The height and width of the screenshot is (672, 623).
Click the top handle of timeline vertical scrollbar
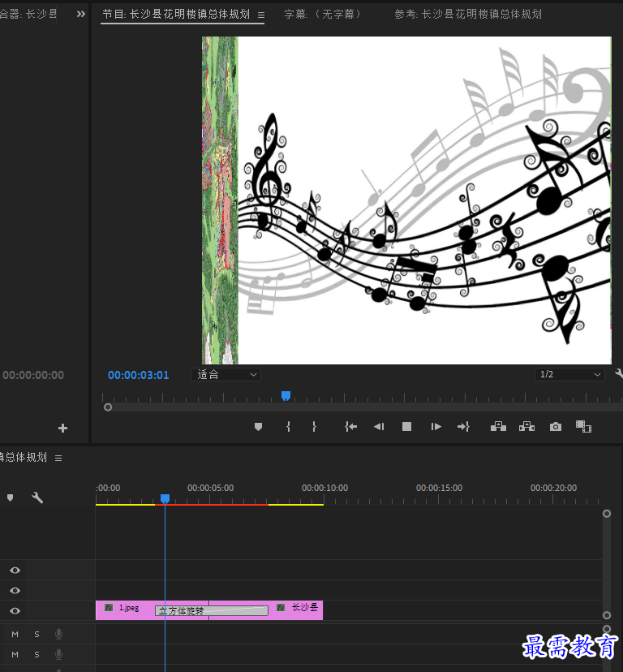tap(607, 514)
